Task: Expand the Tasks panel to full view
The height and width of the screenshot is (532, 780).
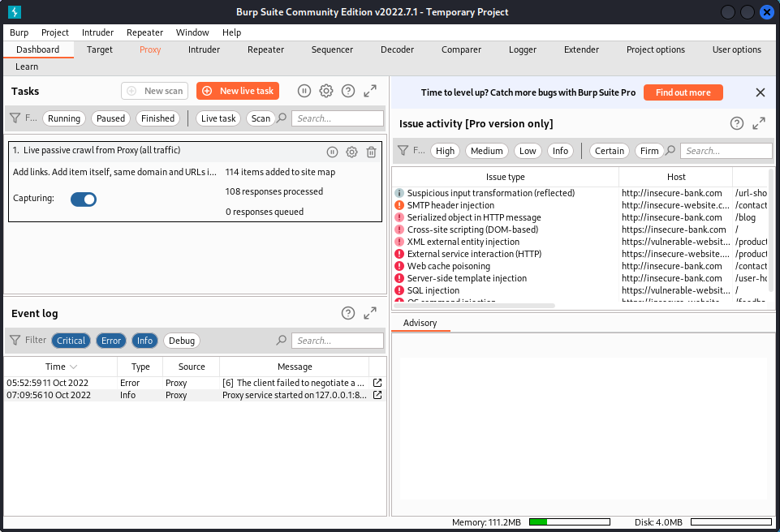Action: click(x=370, y=91)
